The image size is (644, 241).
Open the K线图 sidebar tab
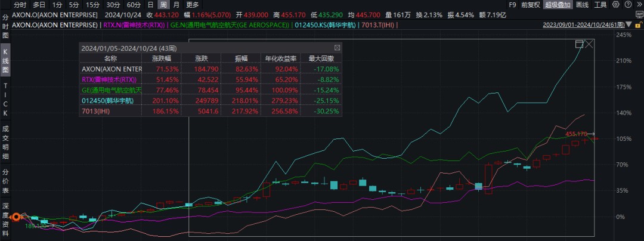(5, 61)
